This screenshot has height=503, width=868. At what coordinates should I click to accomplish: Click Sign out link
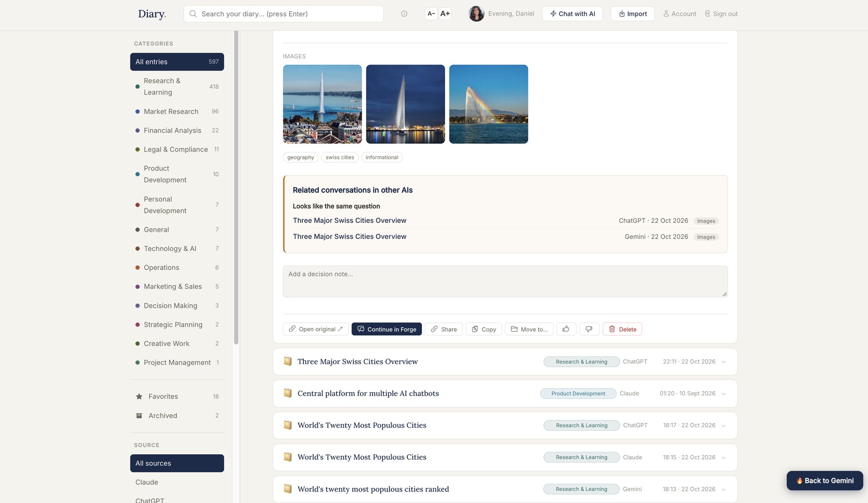721,14
